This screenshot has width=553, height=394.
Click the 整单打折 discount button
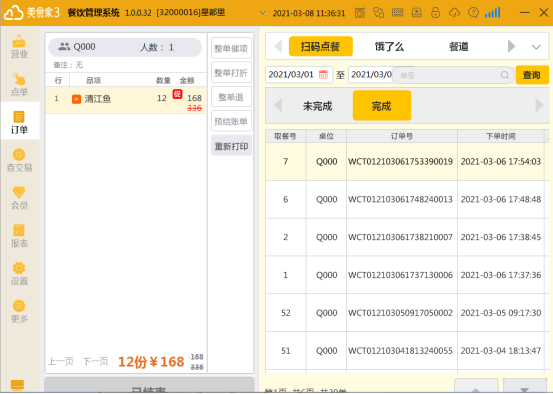tap(231, 73)
